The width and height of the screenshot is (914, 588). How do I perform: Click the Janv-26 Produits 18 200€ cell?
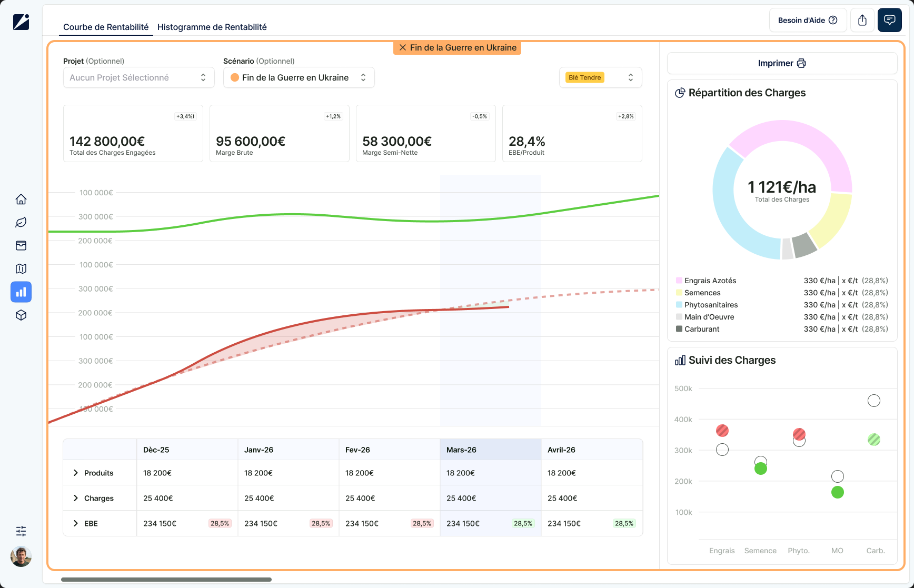pos(288,473)
